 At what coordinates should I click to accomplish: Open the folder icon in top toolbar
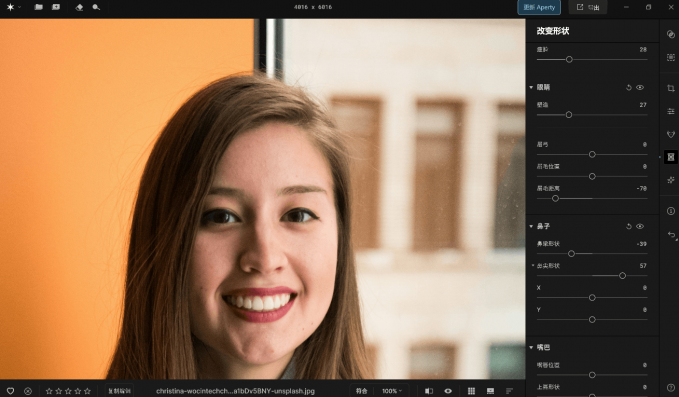click(x=39, y=7)
